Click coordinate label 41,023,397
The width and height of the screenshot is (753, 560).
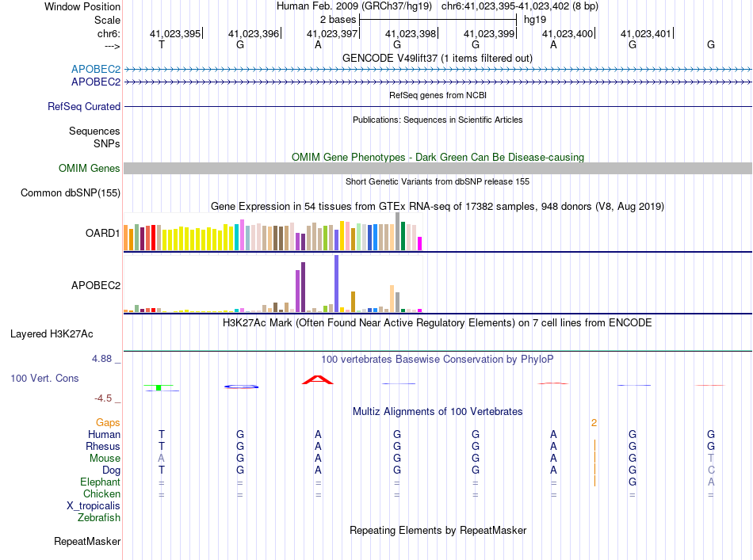pos(332,33)
